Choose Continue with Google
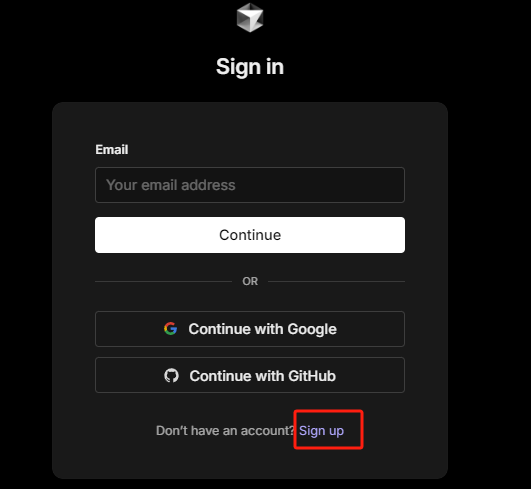The height and width of the screenshot is (489, 531). [x=250, y=329]
